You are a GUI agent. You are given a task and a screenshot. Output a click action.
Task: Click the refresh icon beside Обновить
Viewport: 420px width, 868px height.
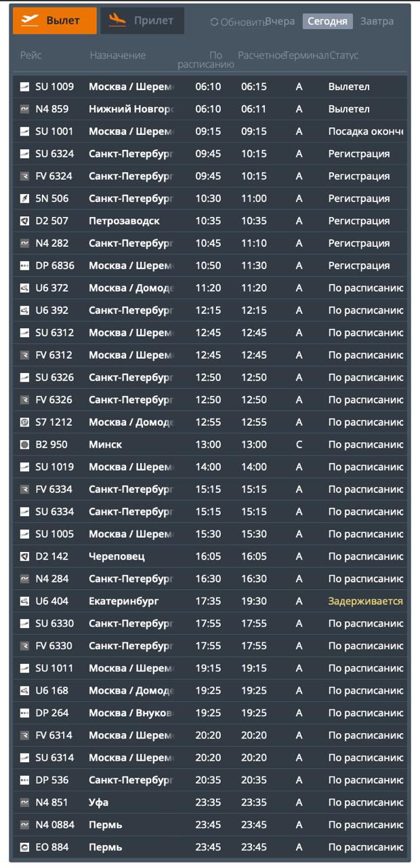tap(214, 22)
